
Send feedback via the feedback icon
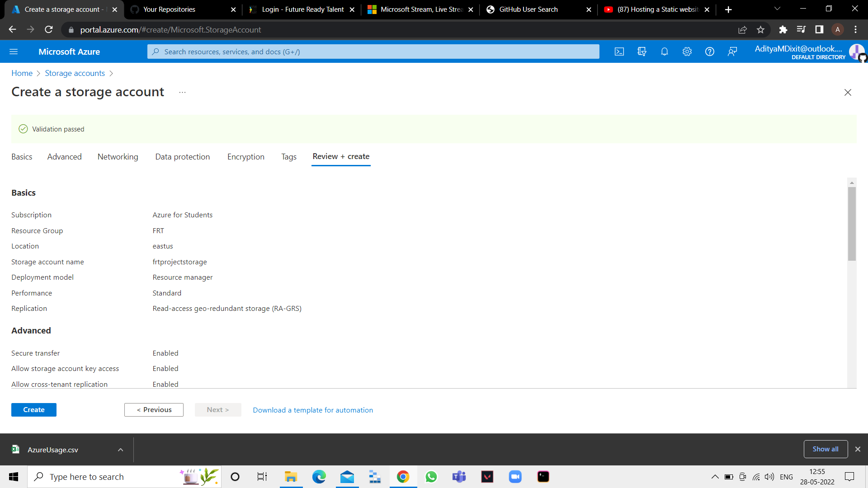point(733,52)
